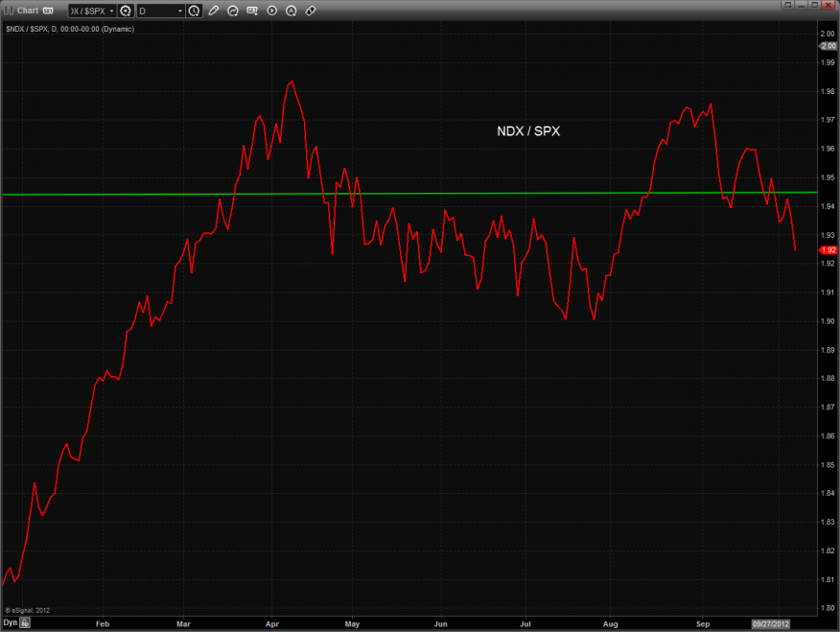Click the linked-window badge beside Chart title

(48, 11)
